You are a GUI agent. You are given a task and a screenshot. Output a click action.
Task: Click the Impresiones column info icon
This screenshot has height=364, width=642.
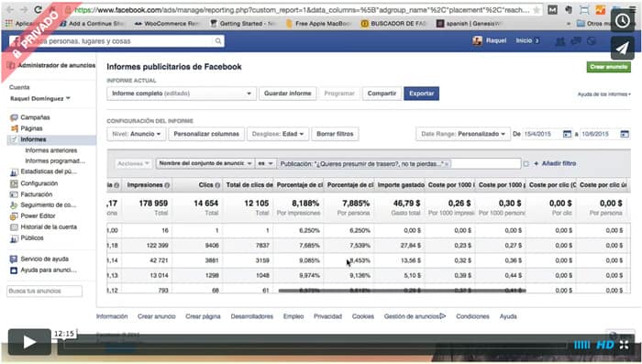coord(167,185)
